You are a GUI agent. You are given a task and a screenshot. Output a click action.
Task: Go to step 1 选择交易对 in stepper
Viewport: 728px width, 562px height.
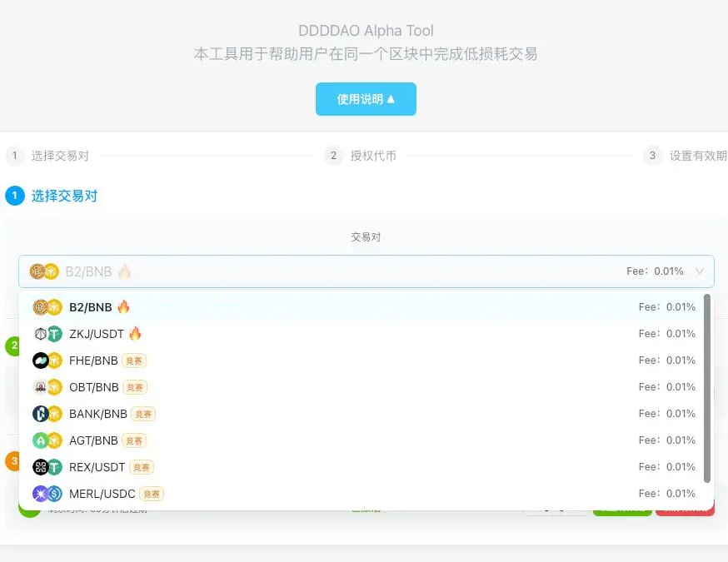47,156
